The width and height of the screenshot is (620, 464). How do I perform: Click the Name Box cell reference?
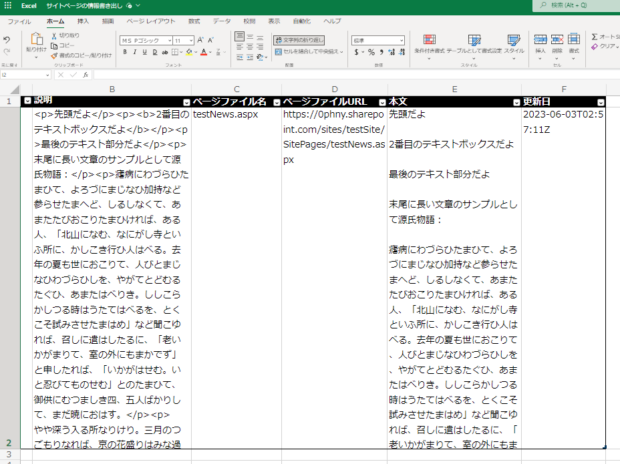(25, 75)
